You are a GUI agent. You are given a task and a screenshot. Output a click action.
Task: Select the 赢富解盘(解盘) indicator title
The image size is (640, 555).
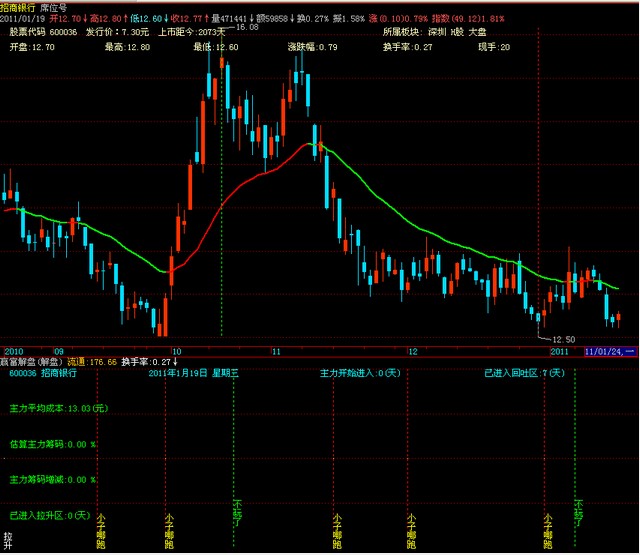pos(32,361)
